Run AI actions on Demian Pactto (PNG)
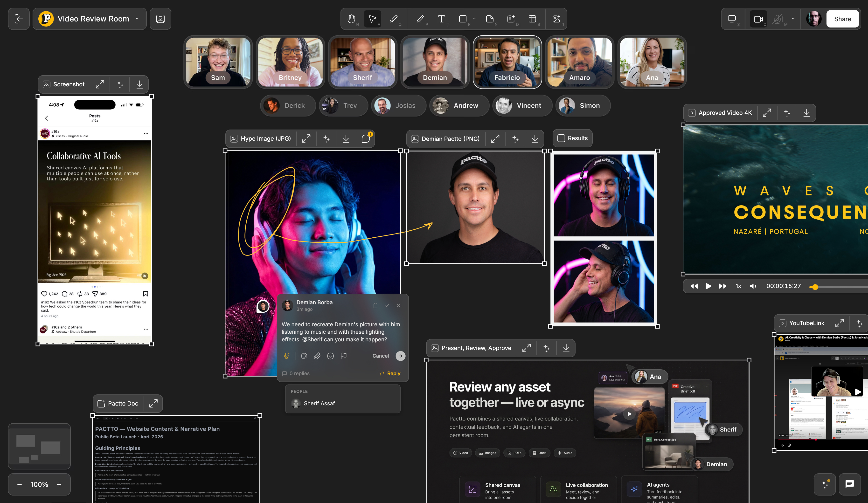Image resolution: width=868 pixels, height=503 pixels. [x=515, y=139]
